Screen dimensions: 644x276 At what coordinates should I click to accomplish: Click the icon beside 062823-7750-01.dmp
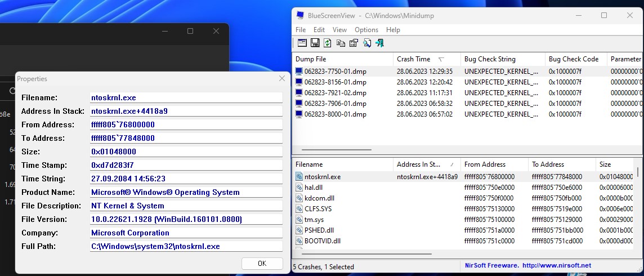click(299, 71)
